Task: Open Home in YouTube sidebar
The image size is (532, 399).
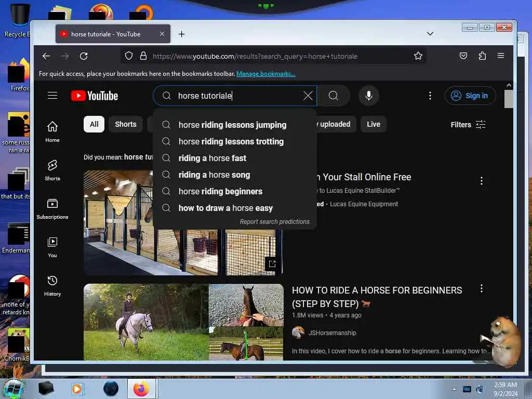Action: point(52,131)
